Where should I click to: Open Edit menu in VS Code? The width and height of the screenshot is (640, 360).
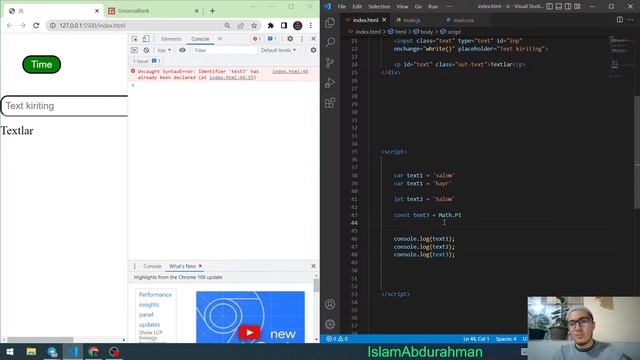[x=357, y=7]
